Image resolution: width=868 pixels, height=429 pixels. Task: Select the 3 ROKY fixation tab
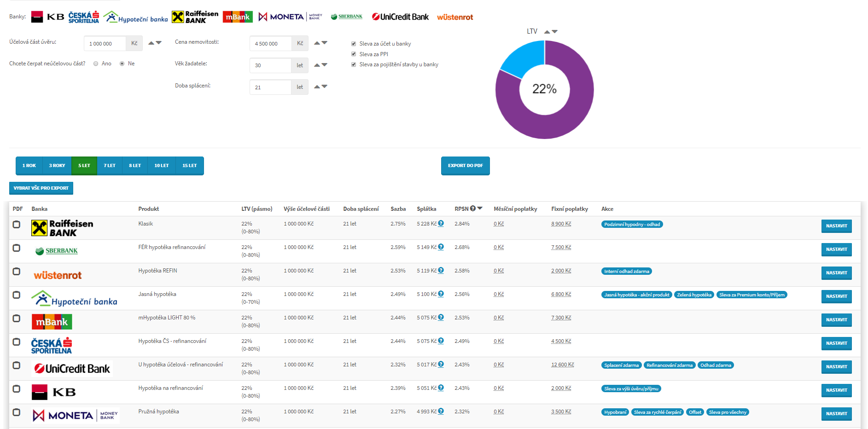click(x=57, y=166)
